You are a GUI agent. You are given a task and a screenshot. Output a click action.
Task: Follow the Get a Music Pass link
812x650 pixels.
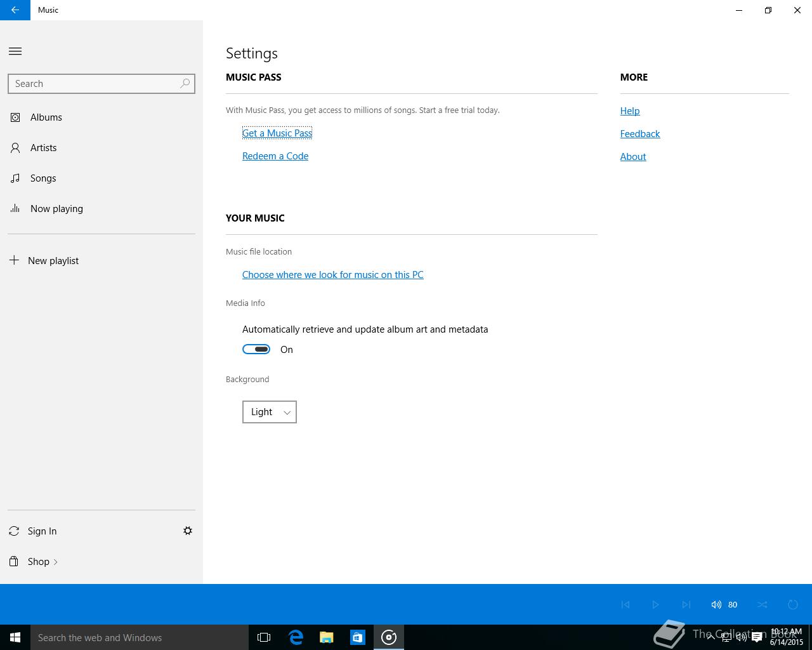pos(277,133)
